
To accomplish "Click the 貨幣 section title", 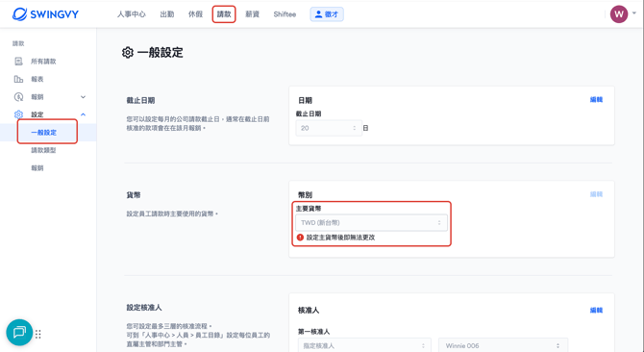I will pos(133,194).
